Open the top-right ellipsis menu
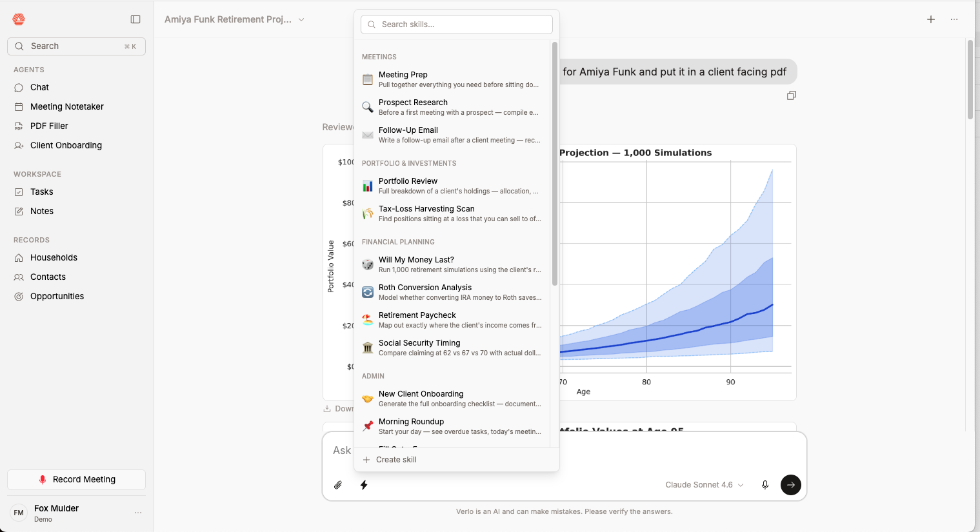 click(954, 19)
